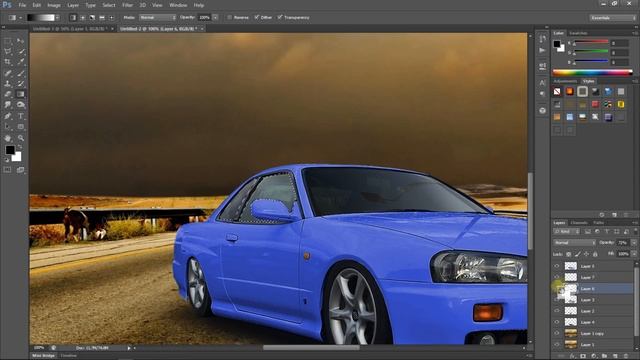Switch to the Paths tab
This screenshot has width=640, height=360.
599,223
